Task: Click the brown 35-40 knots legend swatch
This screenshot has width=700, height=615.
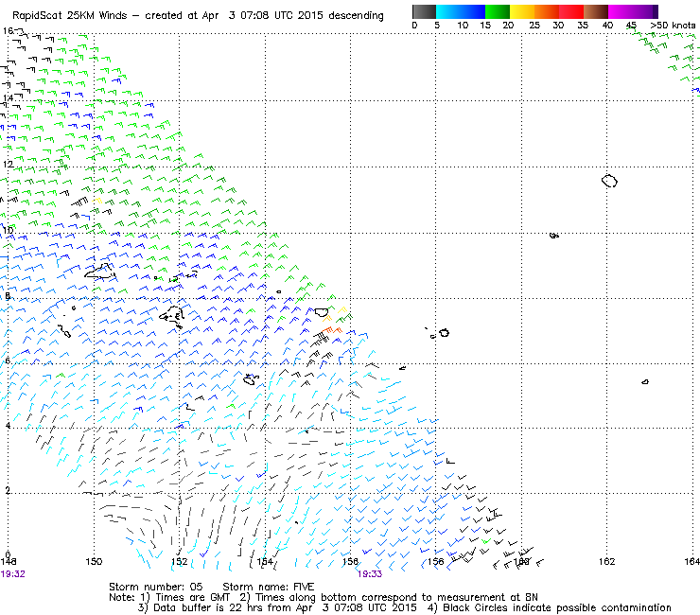Action: pos(596,11)
